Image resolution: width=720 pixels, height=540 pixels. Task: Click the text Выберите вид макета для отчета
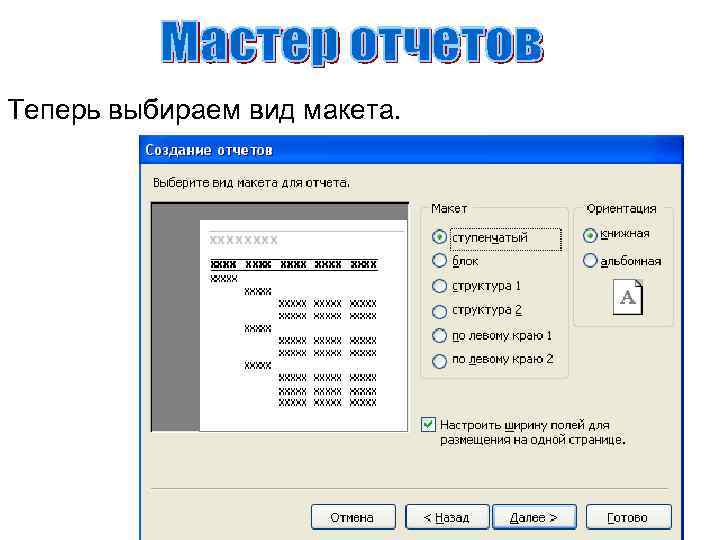click(x=251, y=183)
